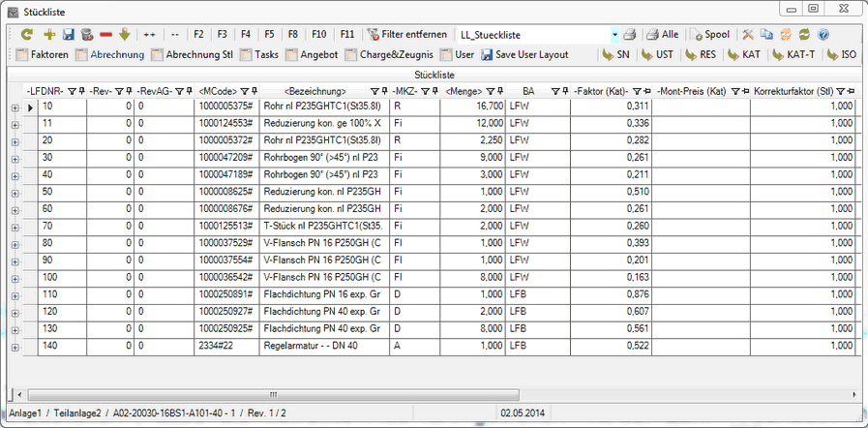Switch to the Abrechnung layout tab
Image resolution: width=868 pixels, height=428 pixels.
109,55
